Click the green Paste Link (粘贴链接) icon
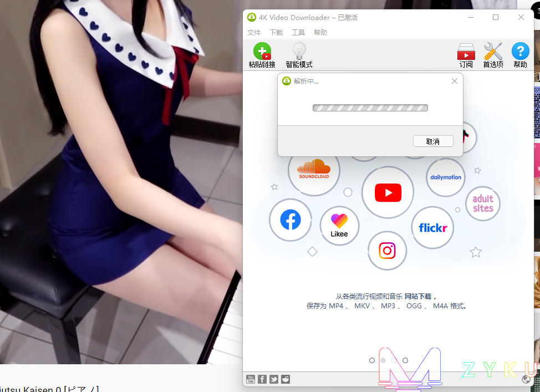 pyautogui.click(x=262, y=52)
